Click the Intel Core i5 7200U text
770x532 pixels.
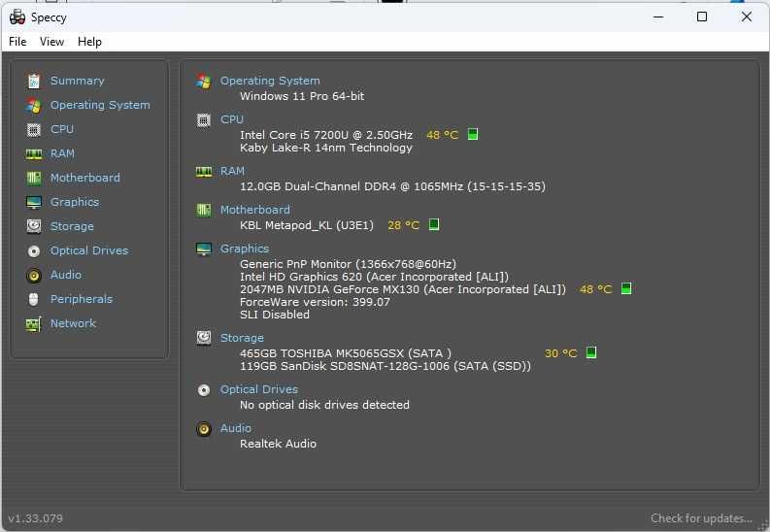click(x=326, y=135)
